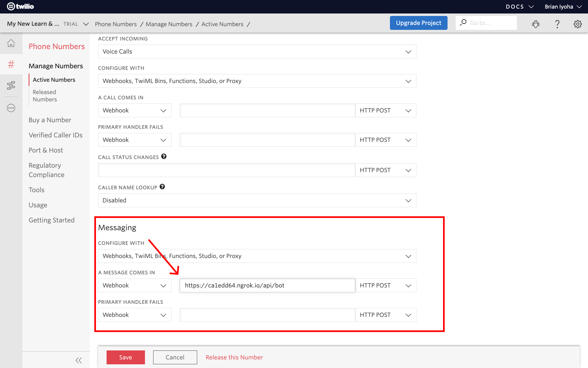Select Released Numbers in sidebar

click(45, 96)
